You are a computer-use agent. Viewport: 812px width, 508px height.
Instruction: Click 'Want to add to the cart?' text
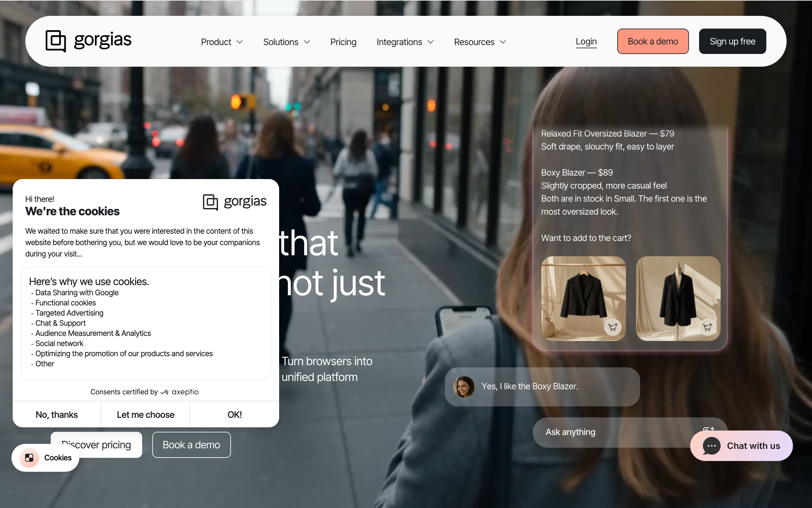[586, 238]
